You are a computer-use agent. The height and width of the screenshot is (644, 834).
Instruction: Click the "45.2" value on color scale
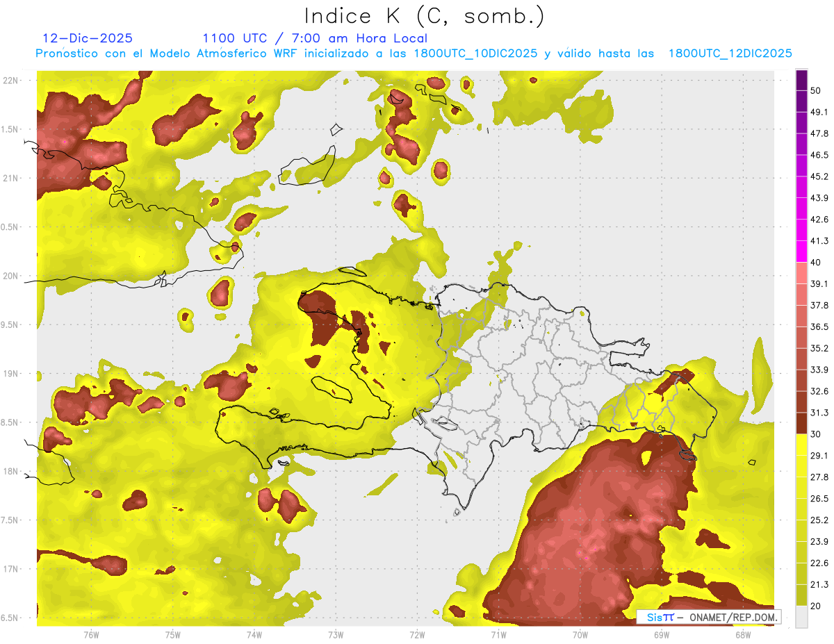point(819,176)
